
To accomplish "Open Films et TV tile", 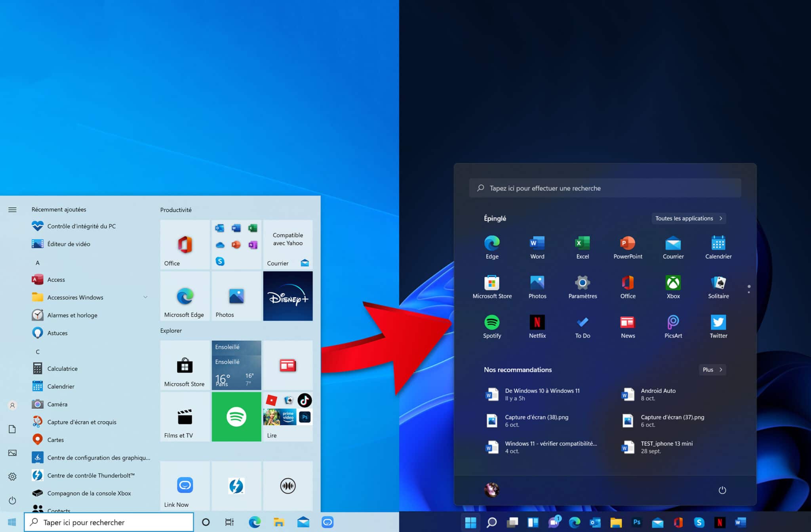I will 185,417.
